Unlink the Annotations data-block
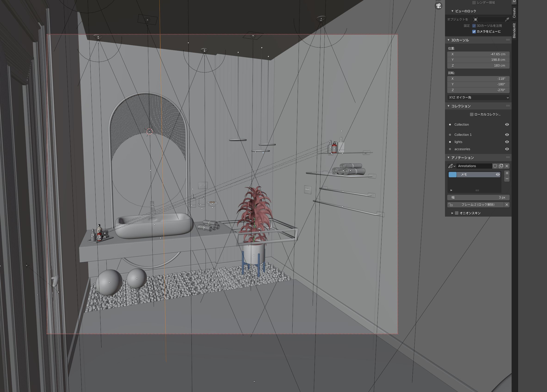The height and width of the screenshot is (392, 547). click(507, 166)
